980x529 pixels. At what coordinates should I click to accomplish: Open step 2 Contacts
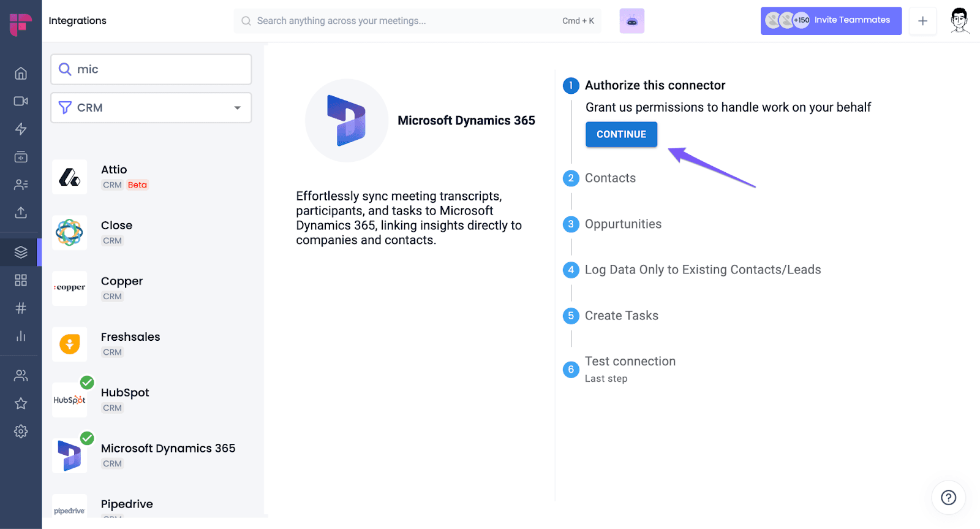point(610,178)
